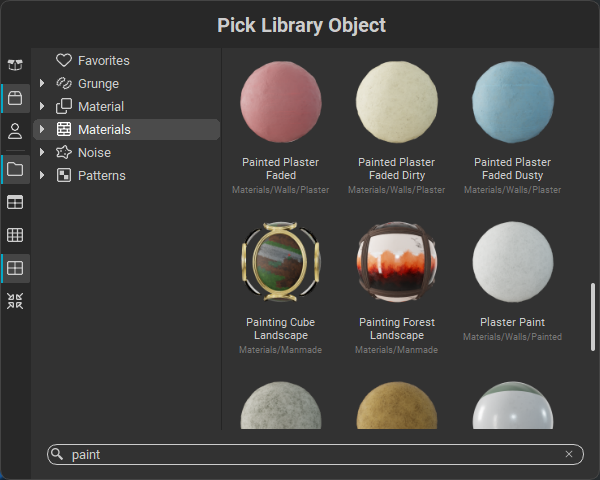600x480 pixels.
Task: Click the search box containing 'paint'
Action: [315, 454]
